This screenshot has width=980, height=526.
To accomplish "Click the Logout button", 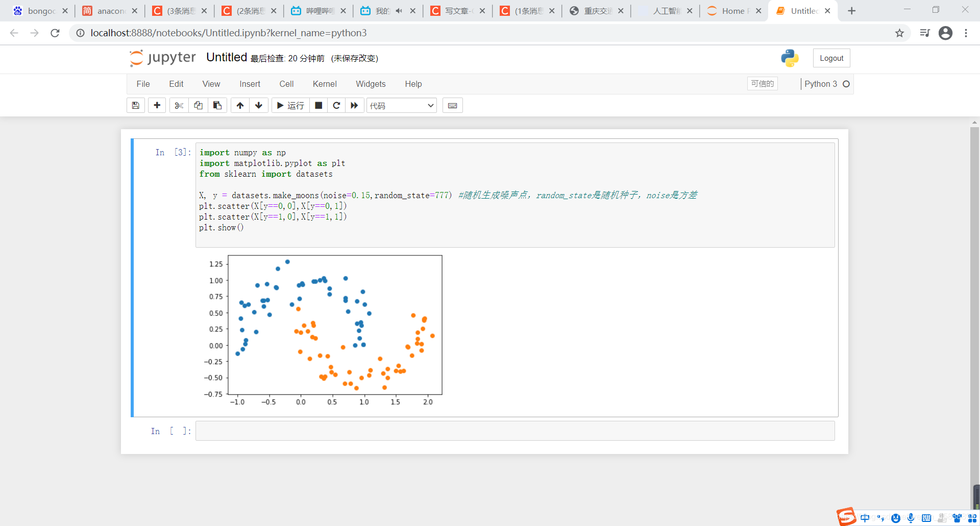I will pyautogui.click(x=831, y=58).
